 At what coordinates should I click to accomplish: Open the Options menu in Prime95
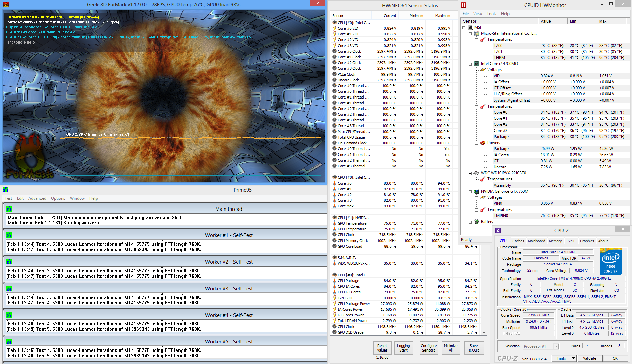pos(58,198)
